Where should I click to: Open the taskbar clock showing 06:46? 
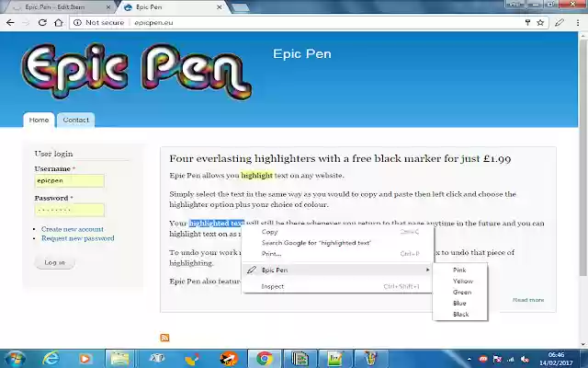click(x=556, y=359)
